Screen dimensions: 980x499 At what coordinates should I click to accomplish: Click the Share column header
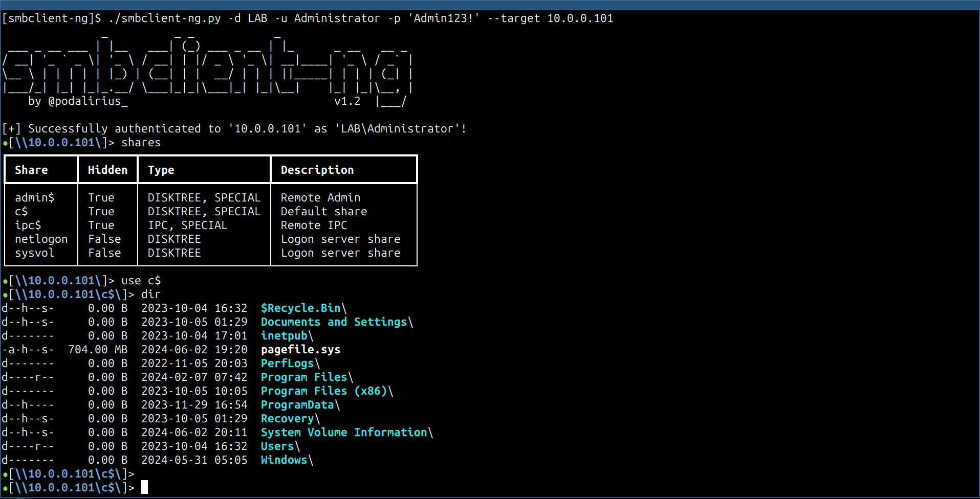pyautogui.click(x=31, y=170)
